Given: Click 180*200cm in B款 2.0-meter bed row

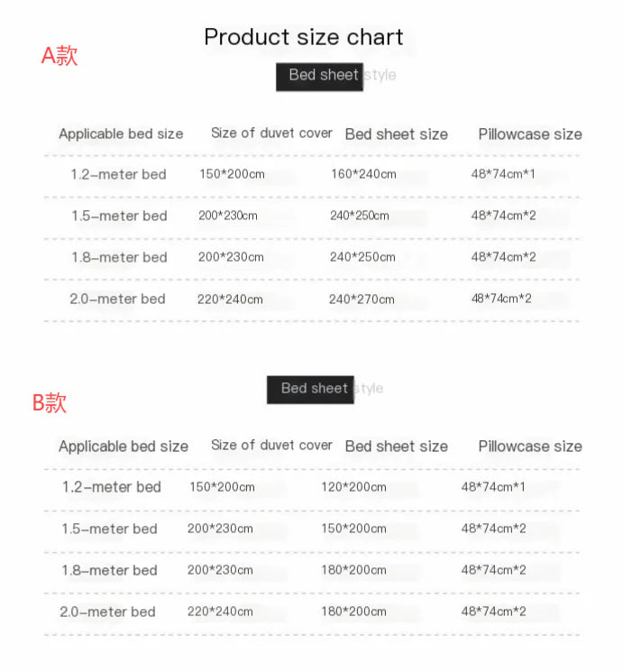Looking at the screenshot, I should [x=353, y=612].
